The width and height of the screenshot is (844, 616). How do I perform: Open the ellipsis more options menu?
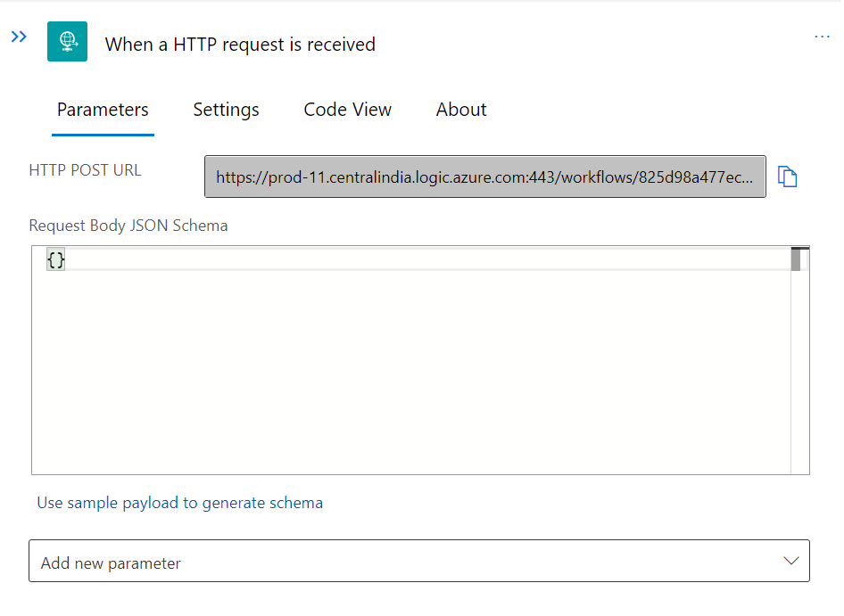822,37
